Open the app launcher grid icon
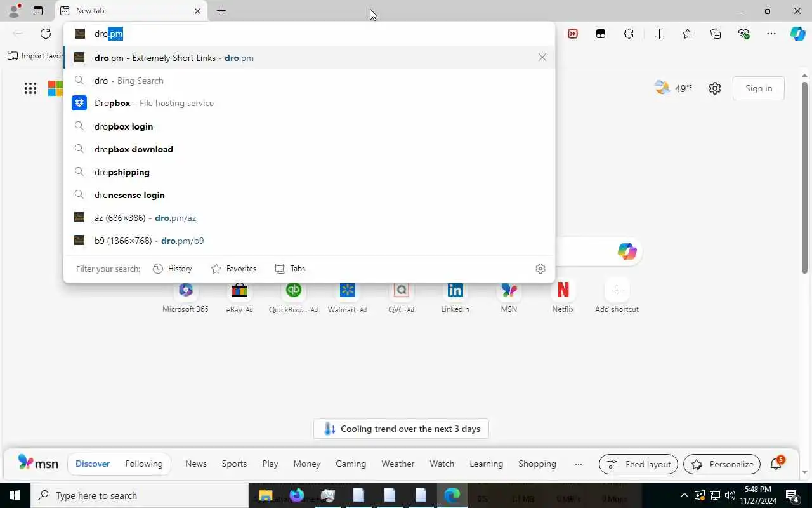 (30, 88)
